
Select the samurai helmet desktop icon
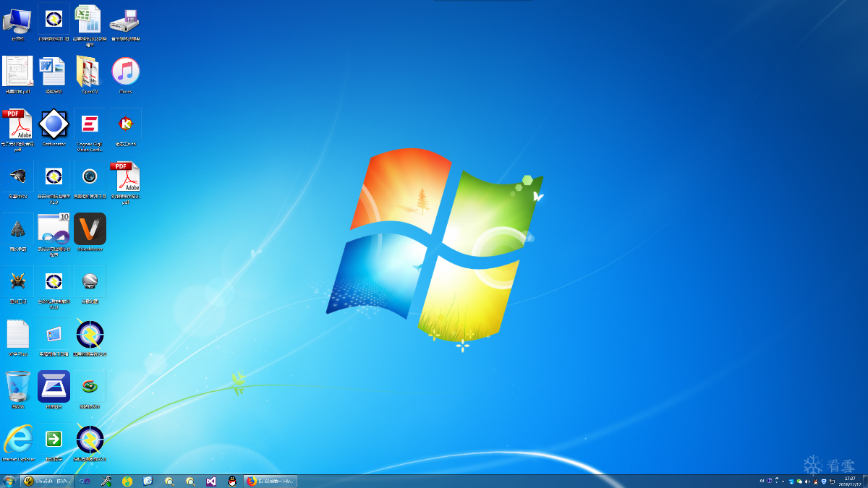pyautogui.click(x=17, y=284)
